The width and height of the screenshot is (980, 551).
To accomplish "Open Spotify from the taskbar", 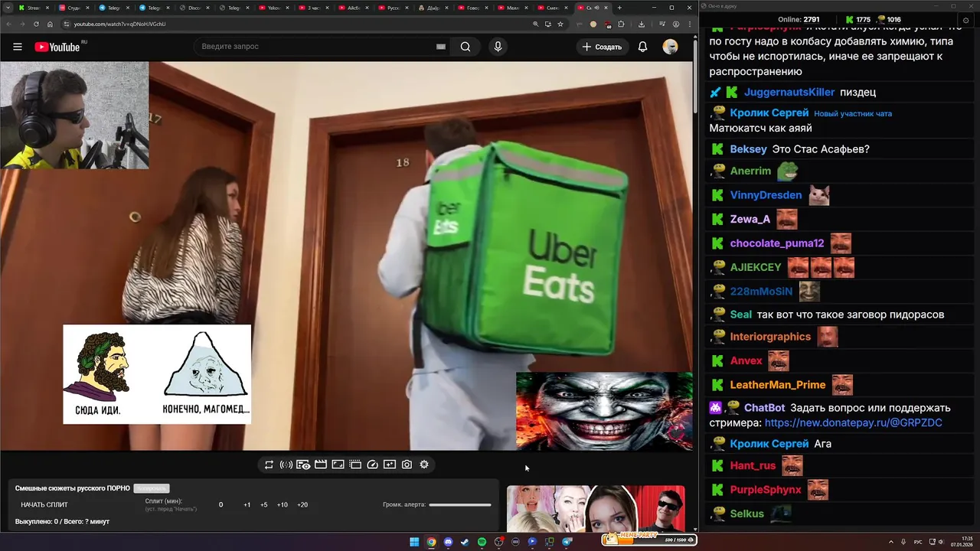I will [x=482, y=542].
